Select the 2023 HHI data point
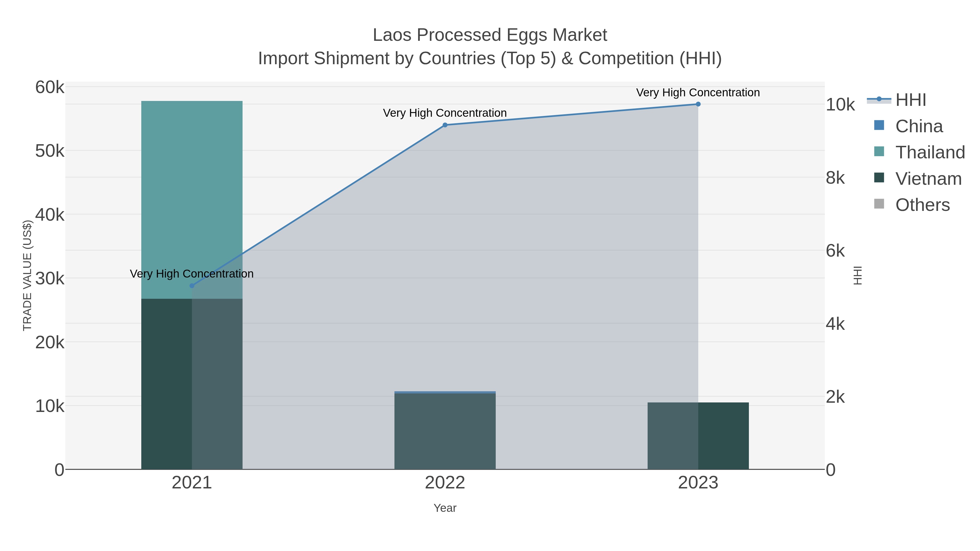Screen dimensions: 980x551 click(698, 104)
